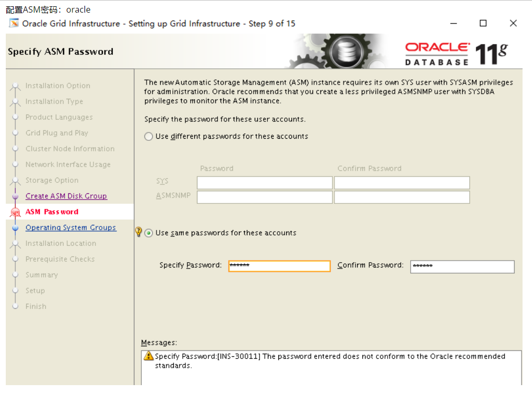This screenshot has height=393, width=532.
Task: Click the SYS Password field
Action: (265, 183)
